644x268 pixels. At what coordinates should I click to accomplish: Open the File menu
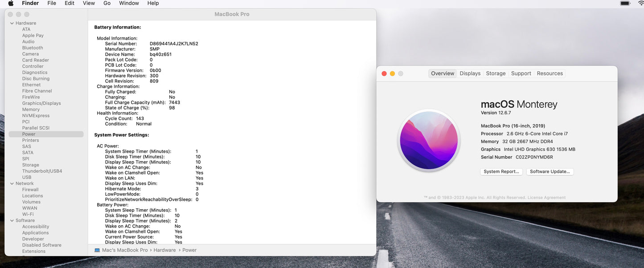click(x=52, y=3)
